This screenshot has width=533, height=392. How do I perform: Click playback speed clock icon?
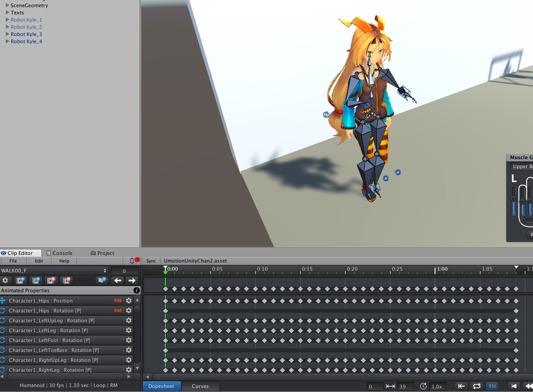click(x=423, y=386)
